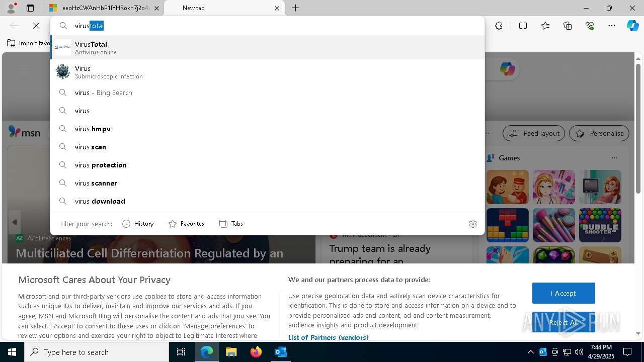Open Windows Start menu
The image size is (644, 362).
click(12, 352)
